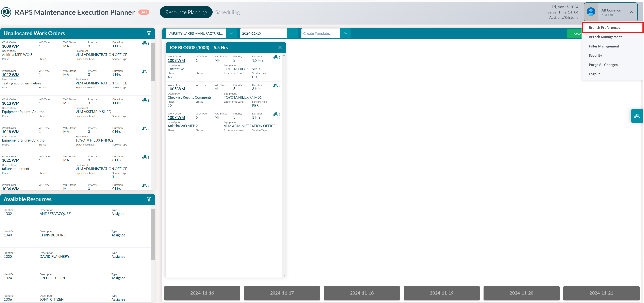Open work order link 1012 WM
Screen dimensions: 644x303
pos(11,75)
